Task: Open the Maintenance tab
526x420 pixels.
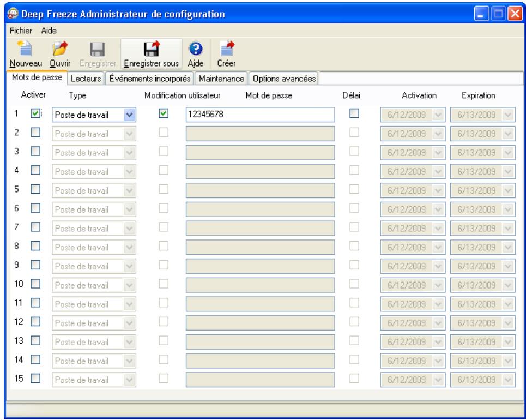Action: tap(221, 78)
